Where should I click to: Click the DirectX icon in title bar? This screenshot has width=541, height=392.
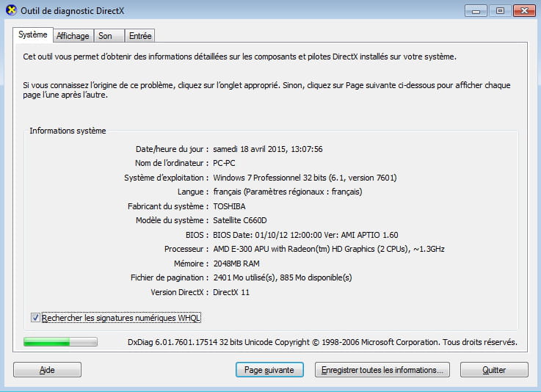tap(11, 10)
